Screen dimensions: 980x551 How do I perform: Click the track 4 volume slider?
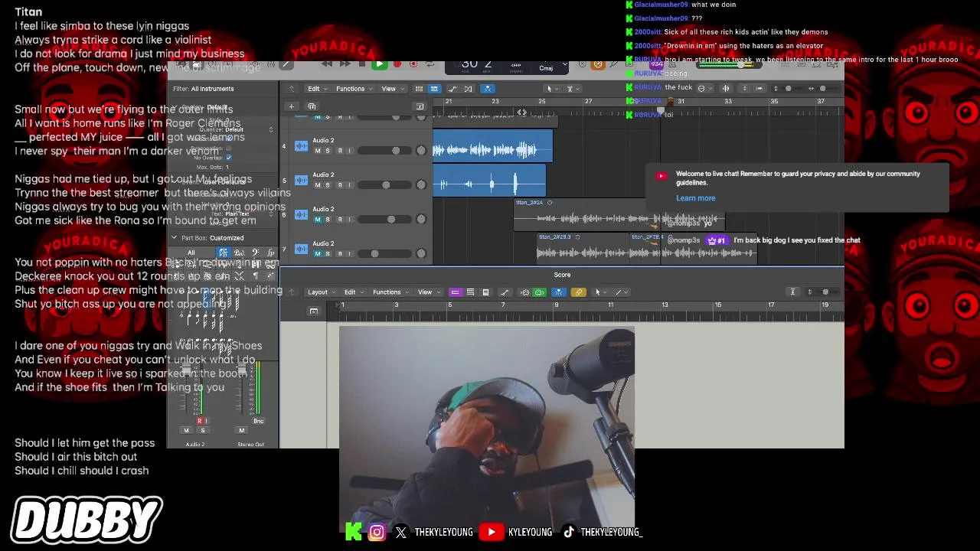pos(384,151)
